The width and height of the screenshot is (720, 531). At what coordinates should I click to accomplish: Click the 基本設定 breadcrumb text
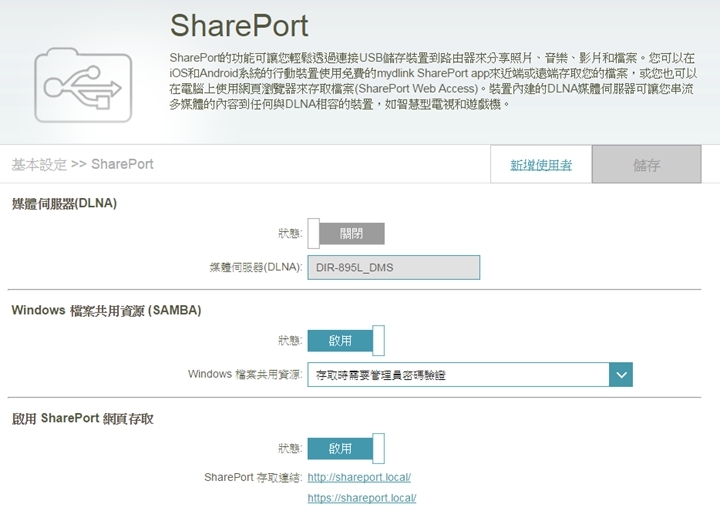39,164
